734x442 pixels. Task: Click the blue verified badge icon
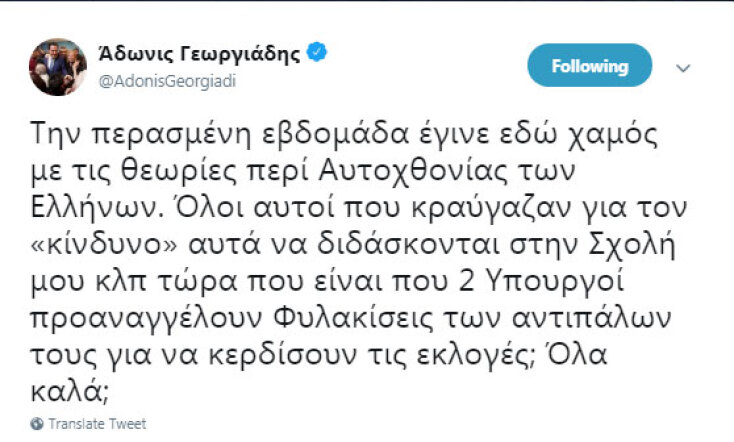click(318, 54)
